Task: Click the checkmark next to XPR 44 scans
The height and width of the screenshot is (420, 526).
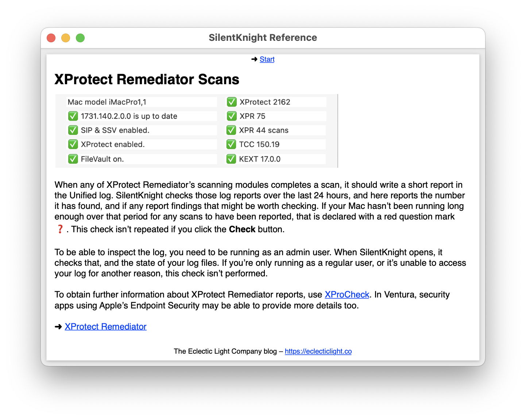Action: point(231,130)
